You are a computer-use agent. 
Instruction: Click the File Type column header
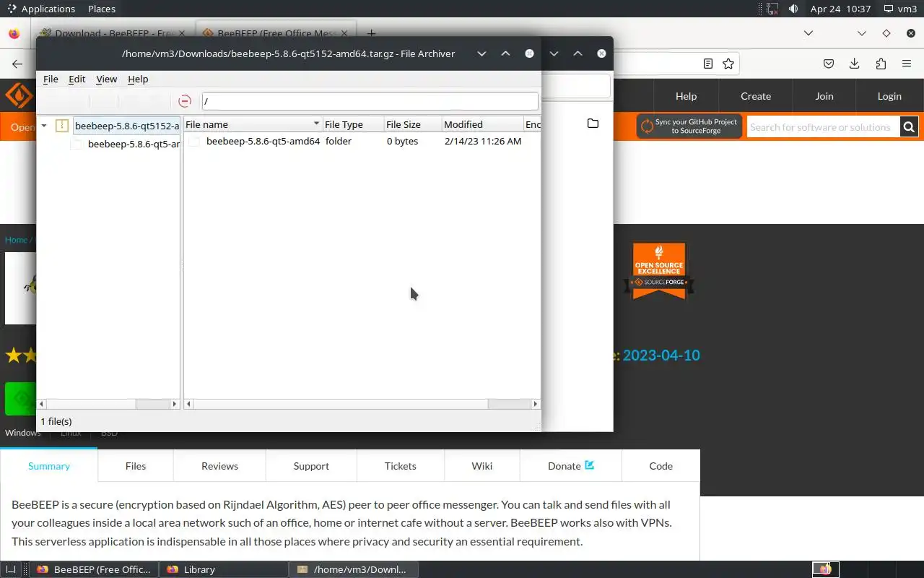click(353, 124)
